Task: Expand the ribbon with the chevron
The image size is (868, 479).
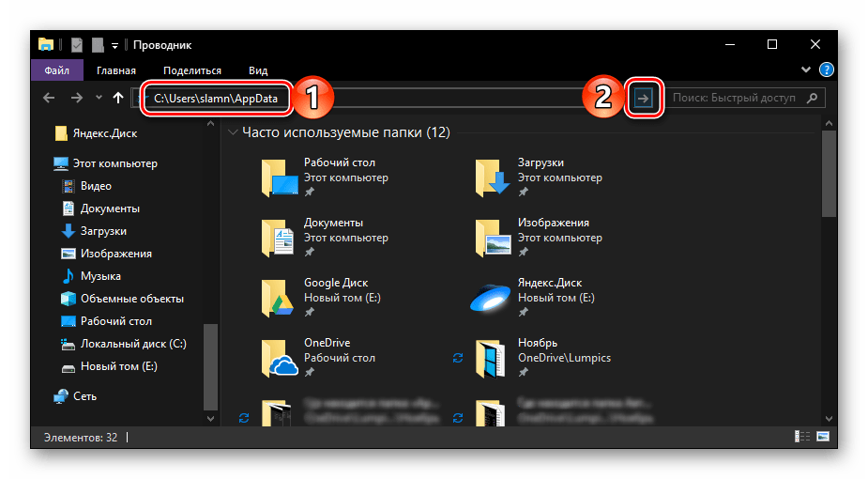Action: click(x=806, y=70)
